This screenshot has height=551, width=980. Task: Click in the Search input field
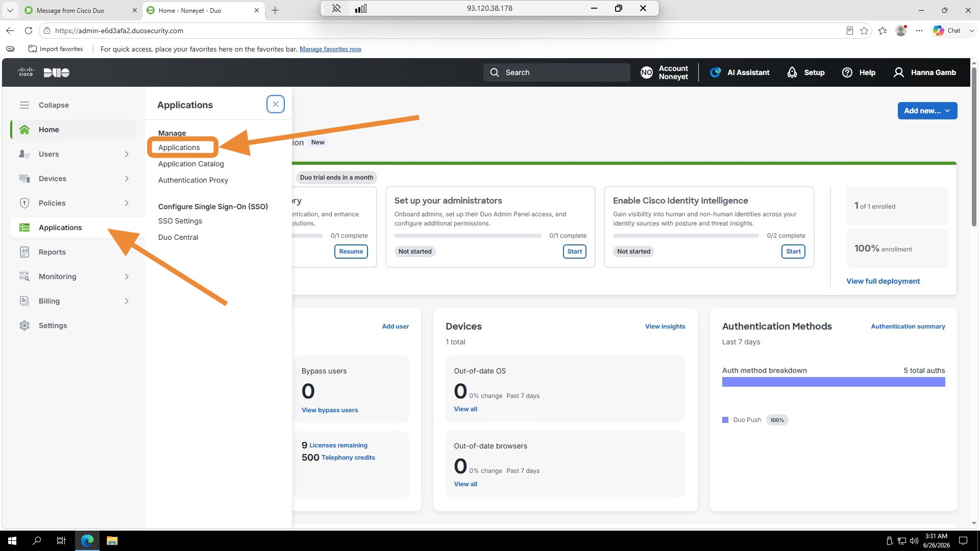[x=556, y=72]
